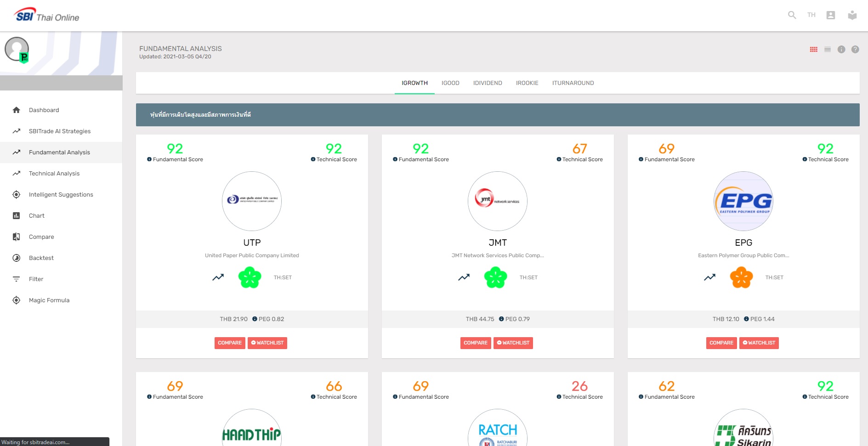The height and width of the screenshot is (446, 868).
Task: Open Magic Formula from the sidebar
Action: pyautogui.click(x=61, y=300)
